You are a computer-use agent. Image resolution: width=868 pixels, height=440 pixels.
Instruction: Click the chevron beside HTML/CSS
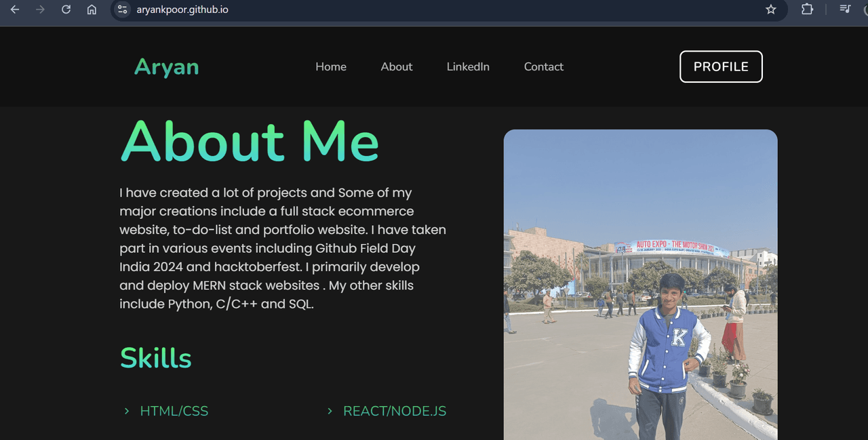pyautogui.click(x=127, y=412)
